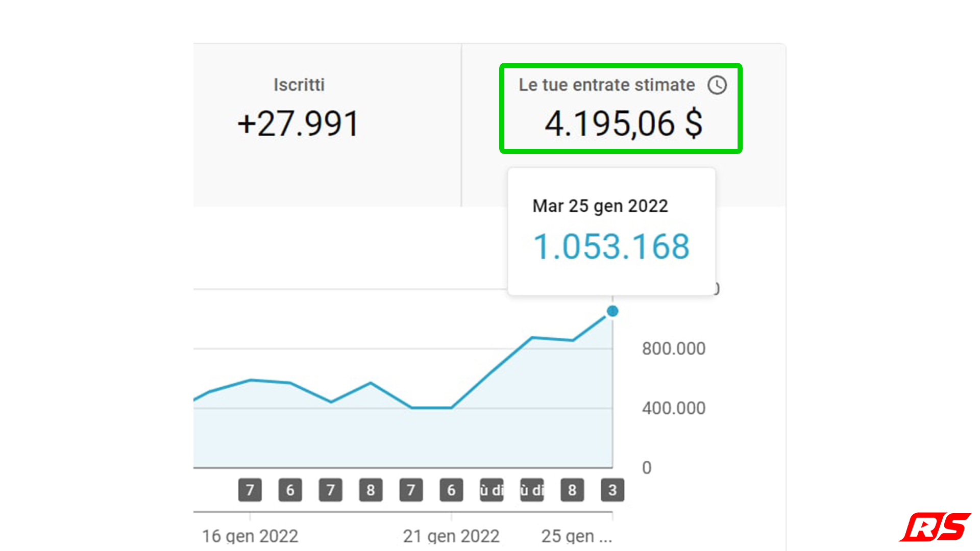Select video marker 7 above 16 gen 2022
The width and height of the screenshot is (980, 551).
250,490
